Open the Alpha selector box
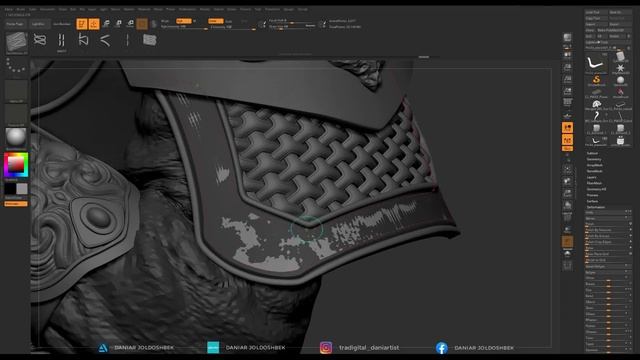The width and height of the screenshot is (640, 360). 16,91
